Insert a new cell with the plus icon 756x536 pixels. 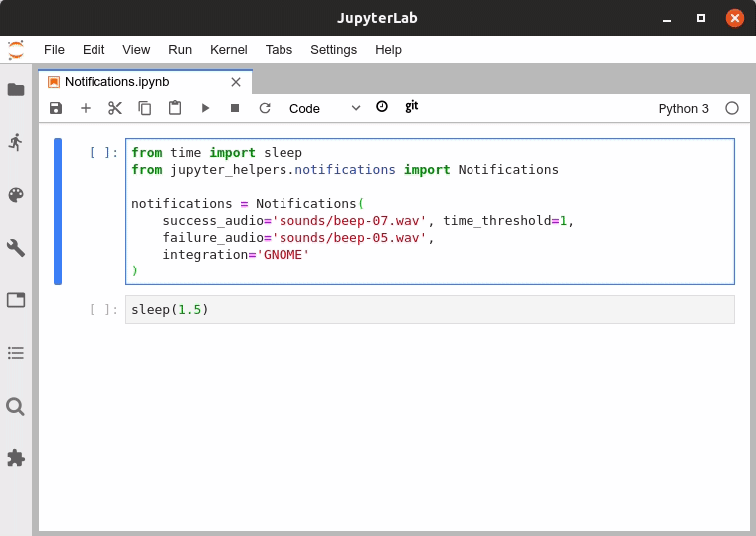coord(86,108)
